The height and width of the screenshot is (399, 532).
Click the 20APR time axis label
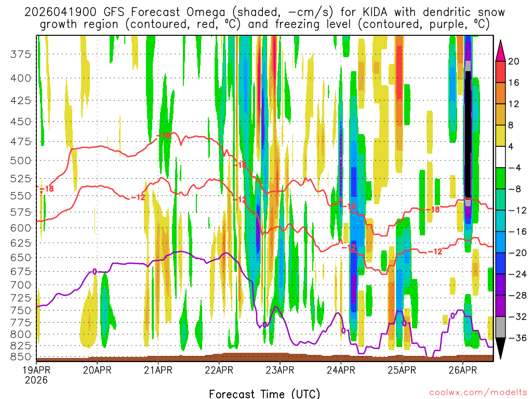click(x=97, y=370)
